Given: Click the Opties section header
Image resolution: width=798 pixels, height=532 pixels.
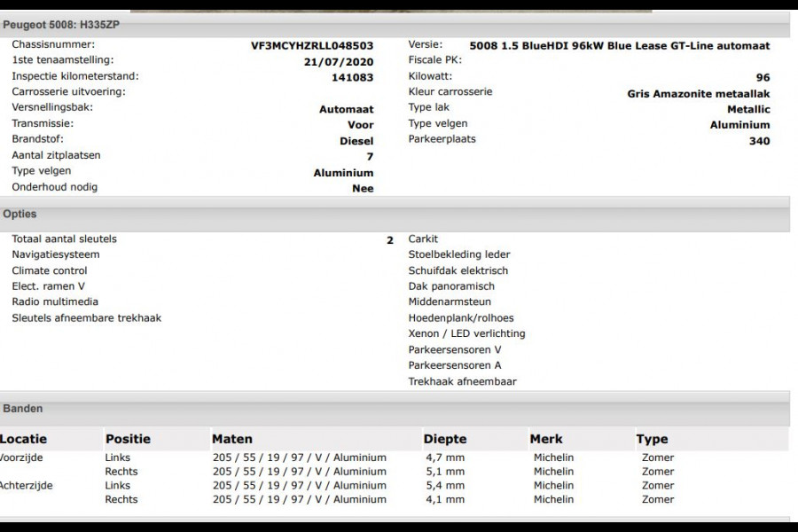Looking at the screenshot, I should tap(20, 215).
